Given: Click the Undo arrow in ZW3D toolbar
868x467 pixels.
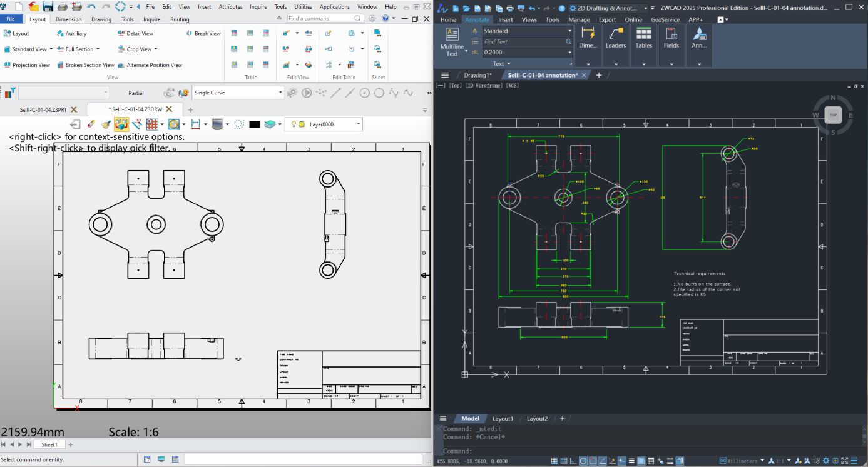Looking at the screenshot, I should [x=92, y=7].
